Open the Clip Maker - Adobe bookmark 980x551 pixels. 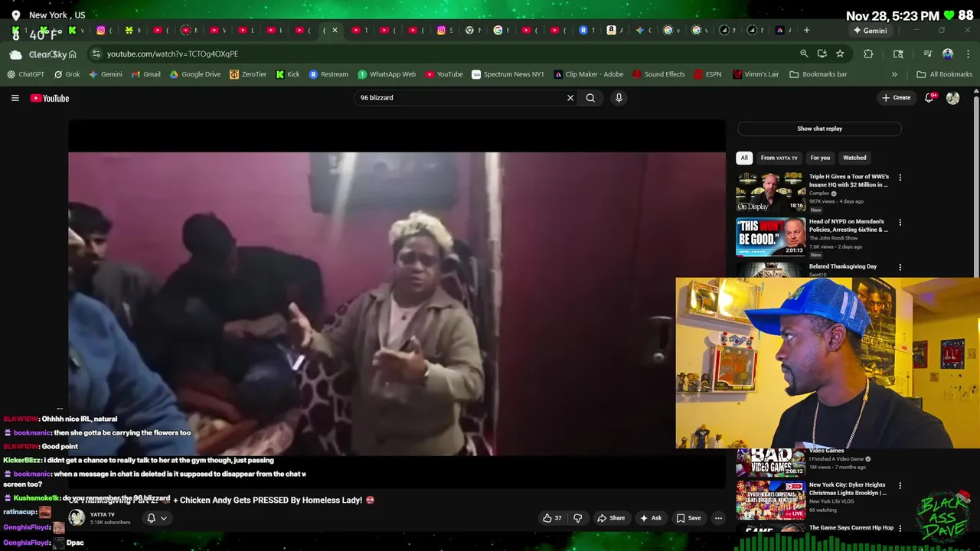tap(588, 74)
